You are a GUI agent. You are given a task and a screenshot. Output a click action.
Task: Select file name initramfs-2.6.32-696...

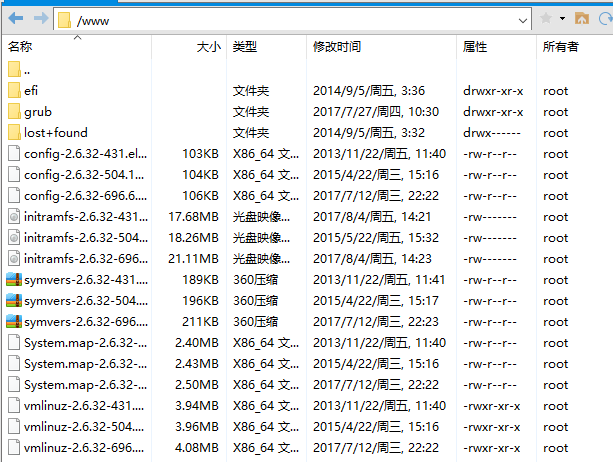(x=86, y=259)
